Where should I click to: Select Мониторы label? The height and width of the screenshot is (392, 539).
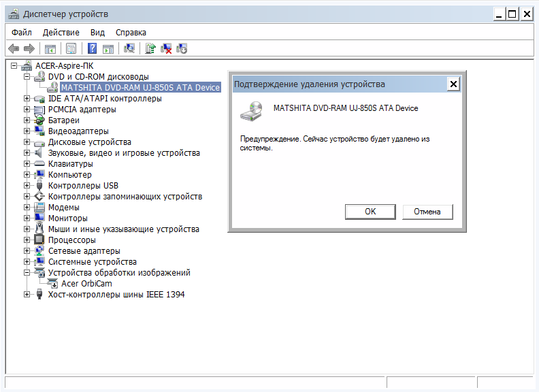pyautogui.click(x=68, y=218)
